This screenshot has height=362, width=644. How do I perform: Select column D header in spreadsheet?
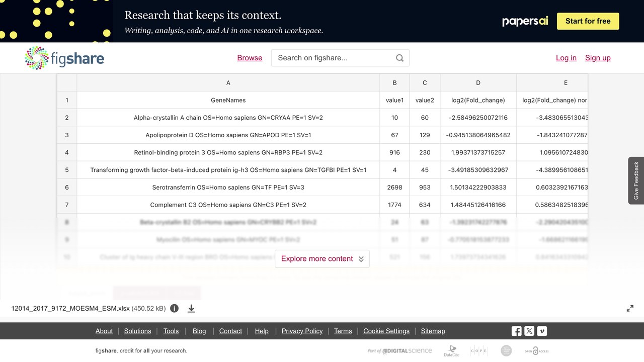pos(478,83)
